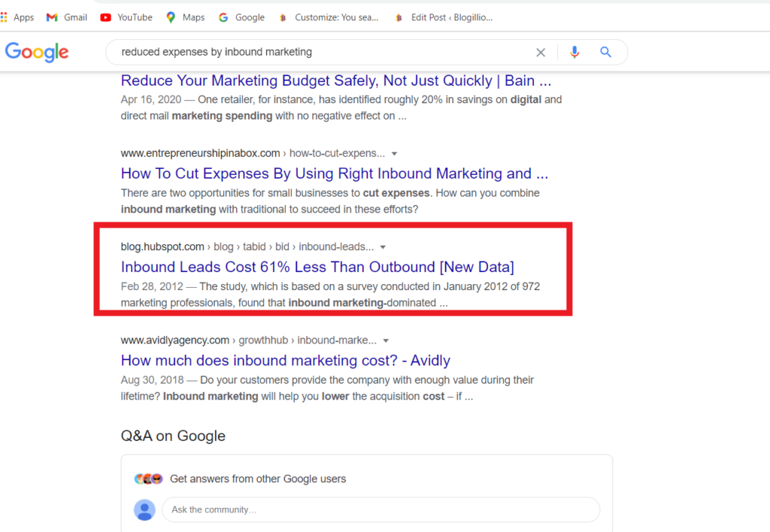
Task: Open 'Reduce Your Marketing Budget Safely' Bain result
Action: (335, 80)
